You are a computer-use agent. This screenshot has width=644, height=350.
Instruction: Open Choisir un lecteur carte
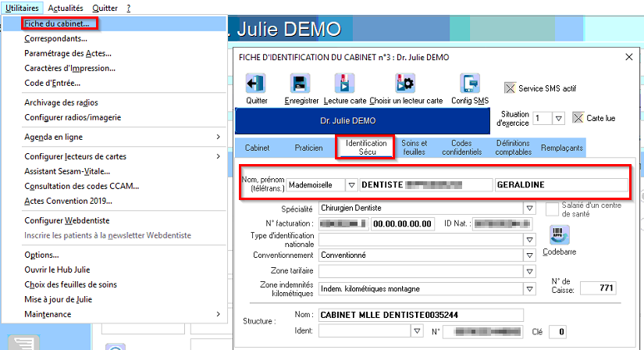point(406,84)
